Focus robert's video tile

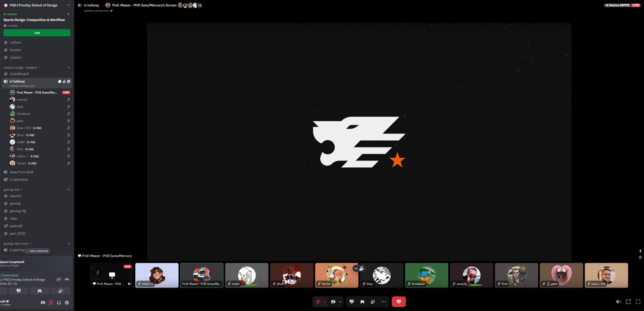tap(157, 275)
